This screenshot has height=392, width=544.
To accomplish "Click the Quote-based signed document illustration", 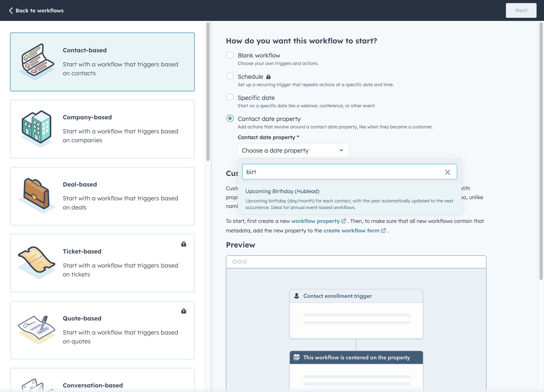I will [x=36, y=330].
